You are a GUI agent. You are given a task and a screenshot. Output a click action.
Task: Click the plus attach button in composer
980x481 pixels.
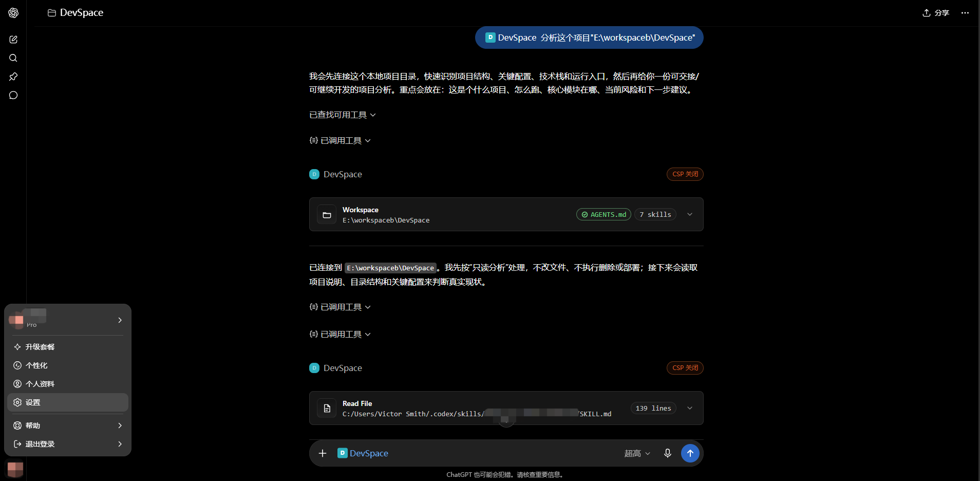pos(323,453)
